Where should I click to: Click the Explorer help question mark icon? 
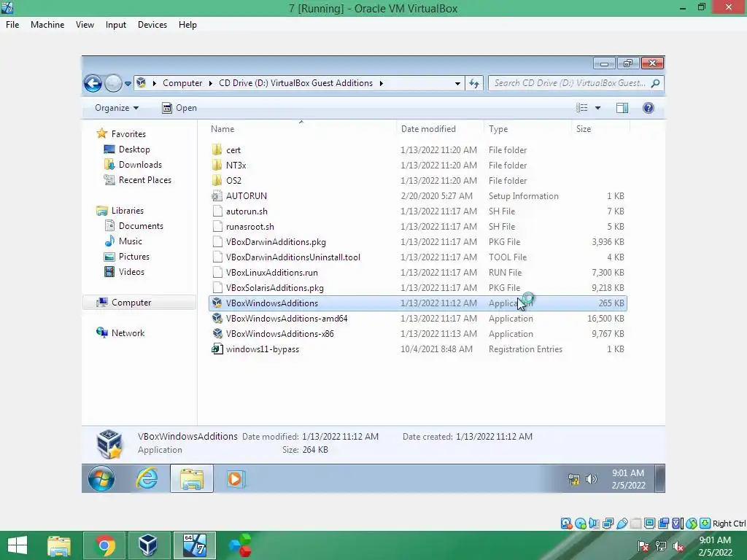click(649, 108)
